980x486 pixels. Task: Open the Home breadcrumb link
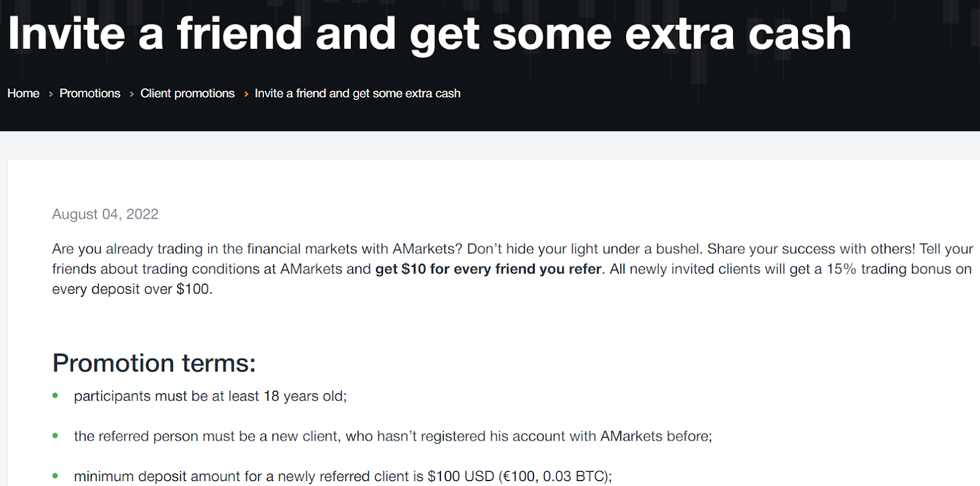tap(23, 94)
